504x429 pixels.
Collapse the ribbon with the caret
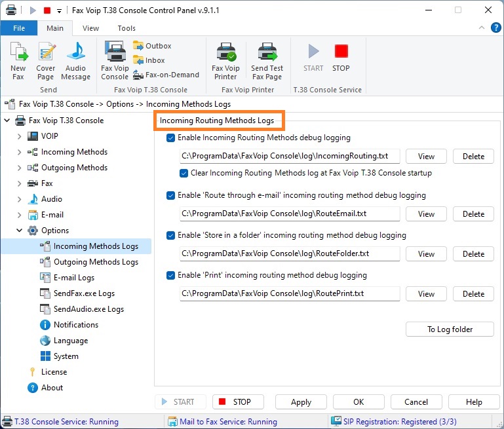[x=482, y=28]
